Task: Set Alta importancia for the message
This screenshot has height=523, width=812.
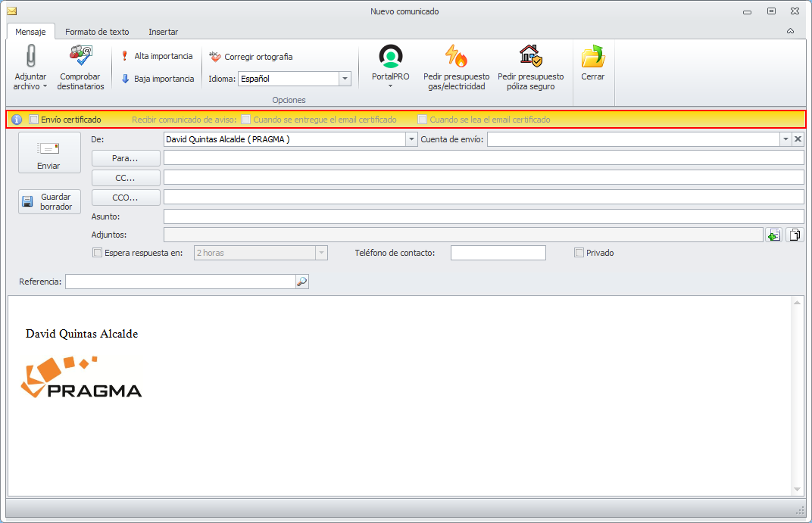Action: pos(157,56)
